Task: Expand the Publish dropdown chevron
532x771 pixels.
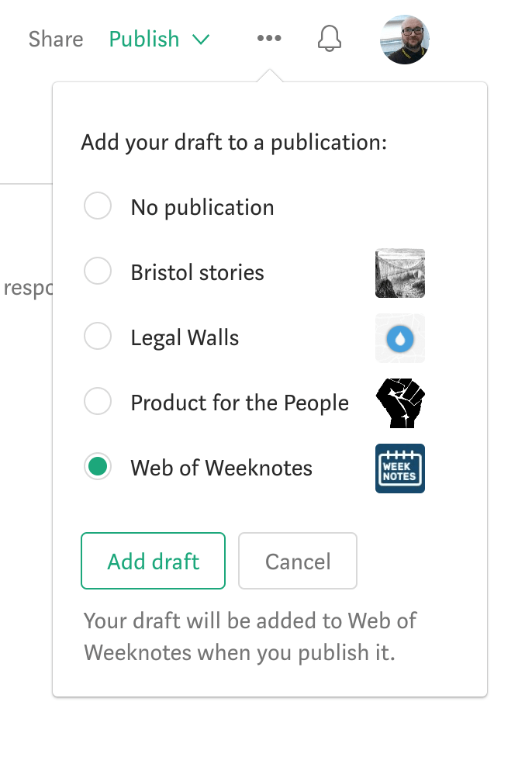Action: tap(201, 40)
